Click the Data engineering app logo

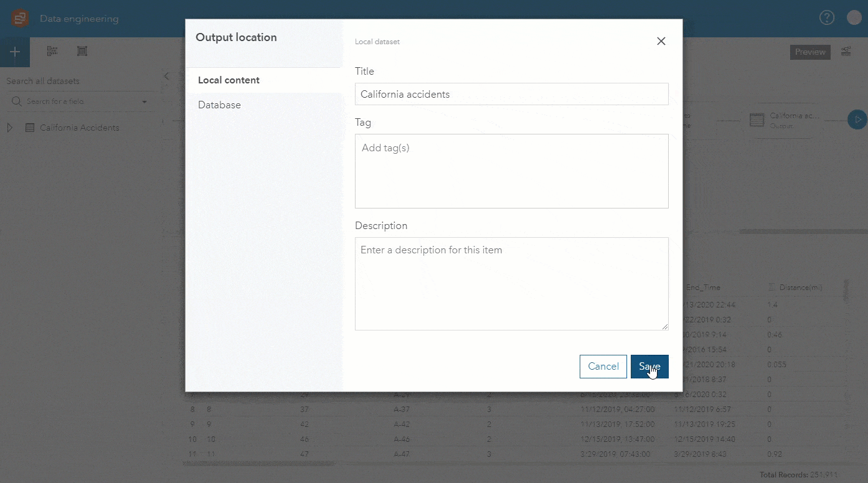[19, 17]
